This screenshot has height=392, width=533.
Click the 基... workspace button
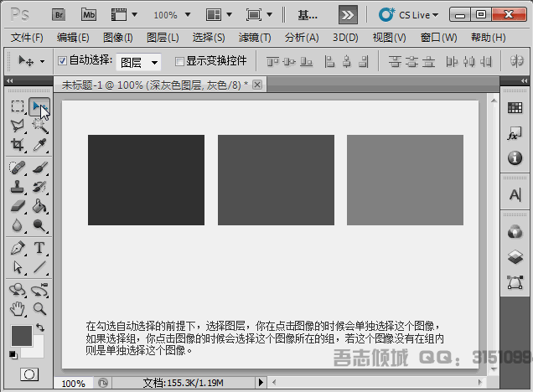click(308, 14)
